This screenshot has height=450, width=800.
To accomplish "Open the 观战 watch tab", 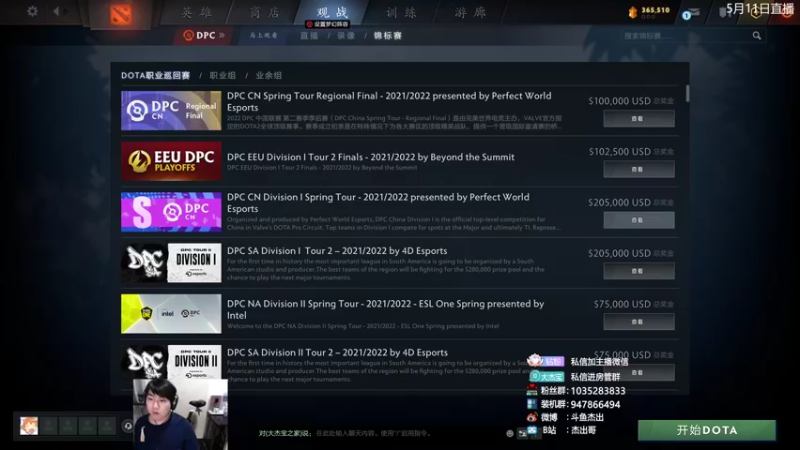I will point(332,12).
